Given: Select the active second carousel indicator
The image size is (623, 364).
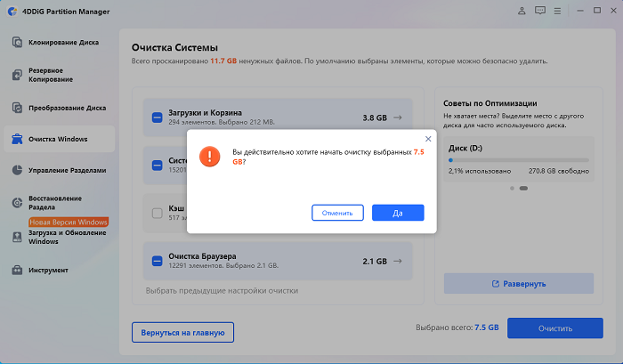Looking at the screenshot, I should [523, 189].
